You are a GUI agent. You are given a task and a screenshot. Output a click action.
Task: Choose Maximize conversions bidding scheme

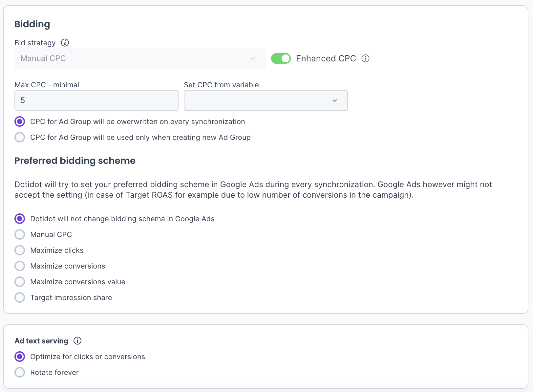coord(20,266)
